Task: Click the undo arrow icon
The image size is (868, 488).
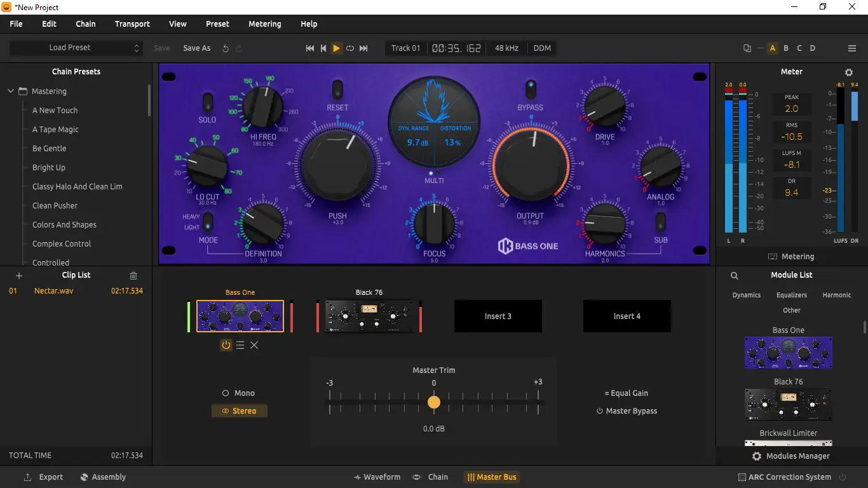Action: (226, 48)
